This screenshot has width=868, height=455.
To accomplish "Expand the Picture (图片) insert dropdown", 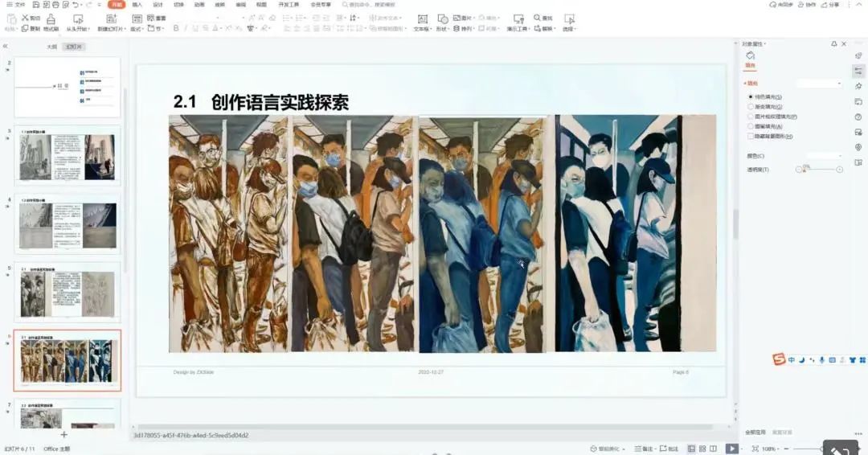I will 474,18.
